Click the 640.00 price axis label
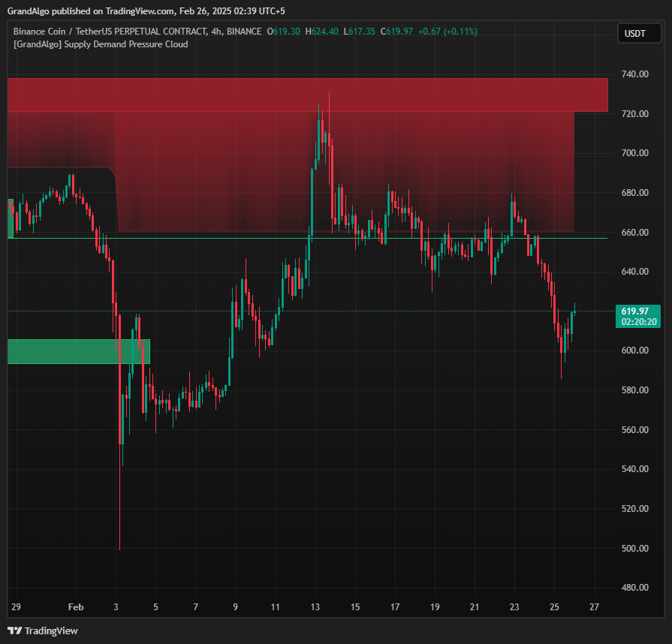 point(634,272)
